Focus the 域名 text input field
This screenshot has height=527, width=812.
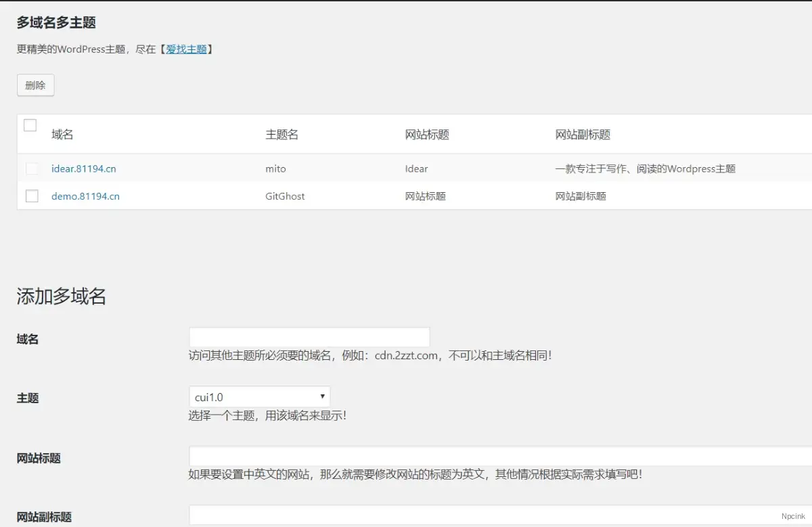309,337
